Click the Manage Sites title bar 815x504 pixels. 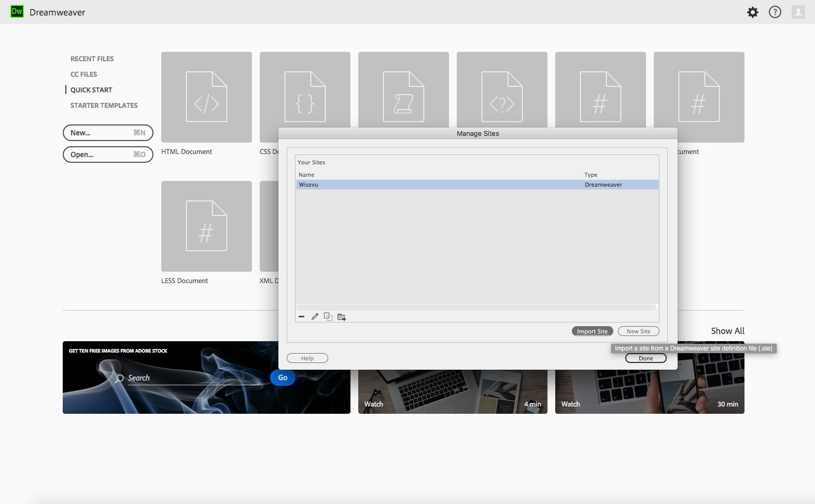pos(477,133)
